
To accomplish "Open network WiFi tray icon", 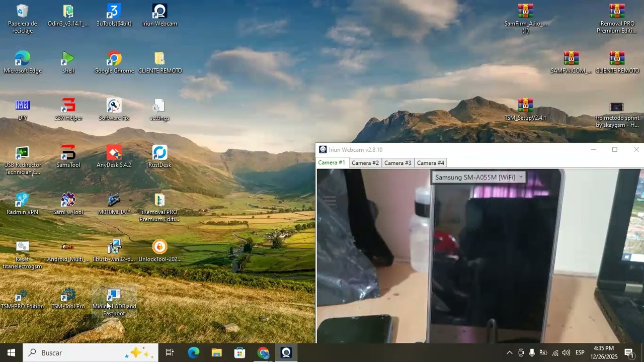I will [555, 353].
